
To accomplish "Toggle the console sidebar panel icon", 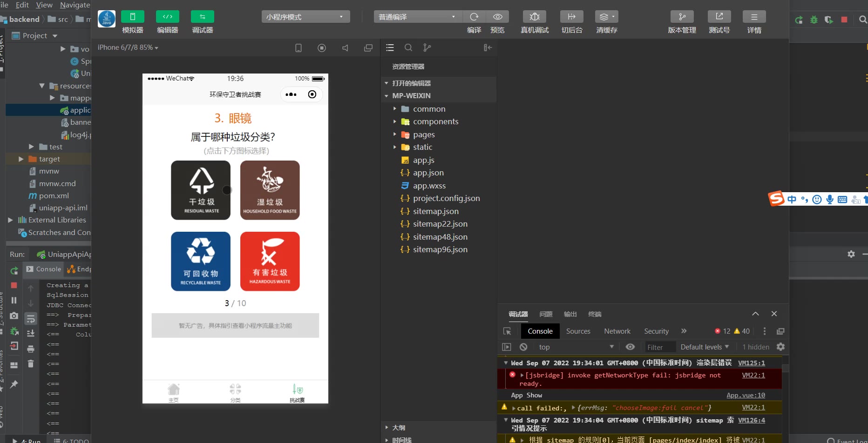I will point(507,347).
